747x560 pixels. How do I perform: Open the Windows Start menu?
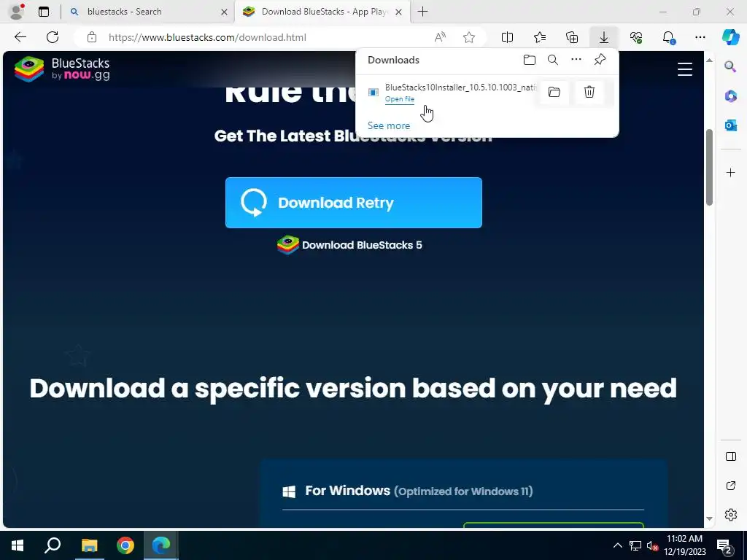[18, 545]
